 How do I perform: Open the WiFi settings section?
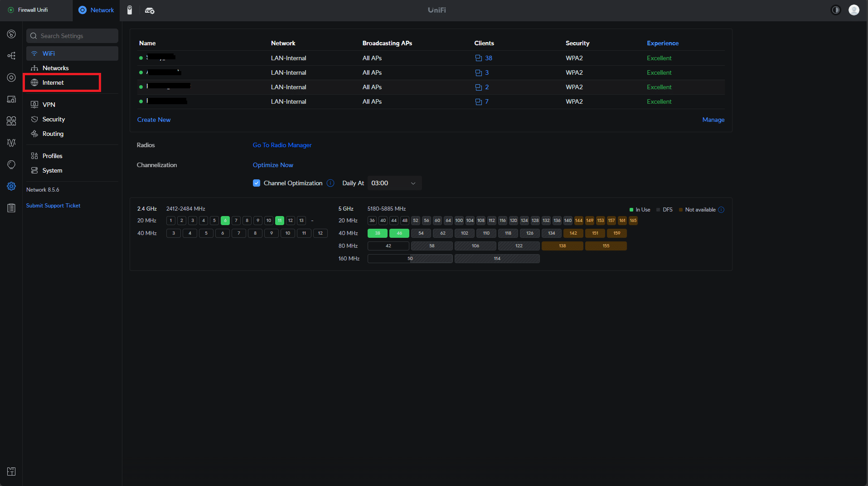72,53
